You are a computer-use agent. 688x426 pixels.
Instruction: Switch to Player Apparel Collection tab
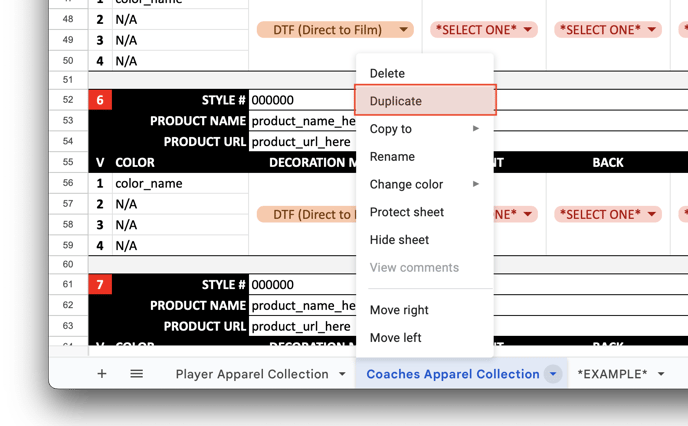pyautogui.click(x=251, y=374)
